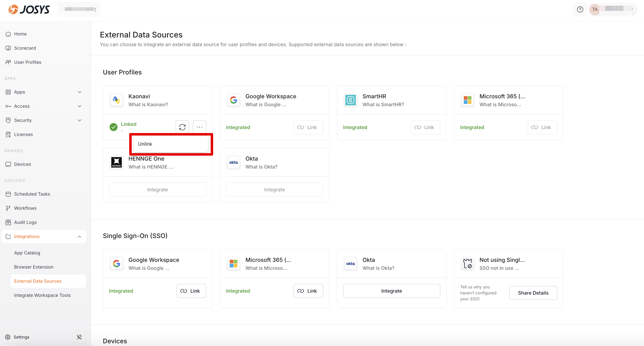This screenshot has width=644, height=346.
Task: Click the JOSYS logo
Action: point(29,9)
